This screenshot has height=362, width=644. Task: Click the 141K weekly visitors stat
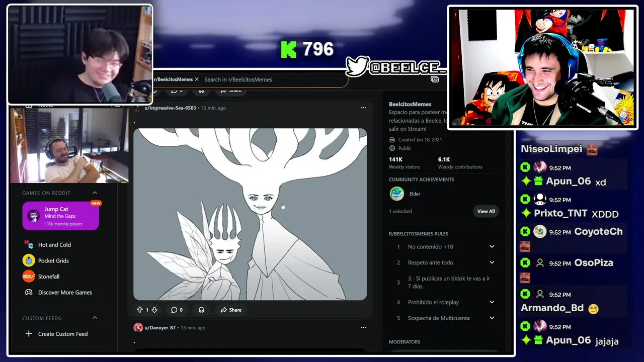[x=404, y=163]
